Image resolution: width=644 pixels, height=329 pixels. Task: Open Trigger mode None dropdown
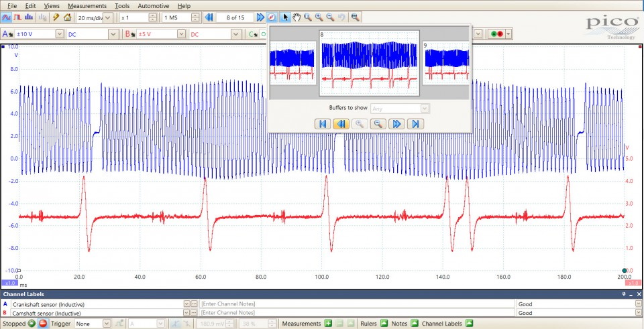click(x=106, y=324)
